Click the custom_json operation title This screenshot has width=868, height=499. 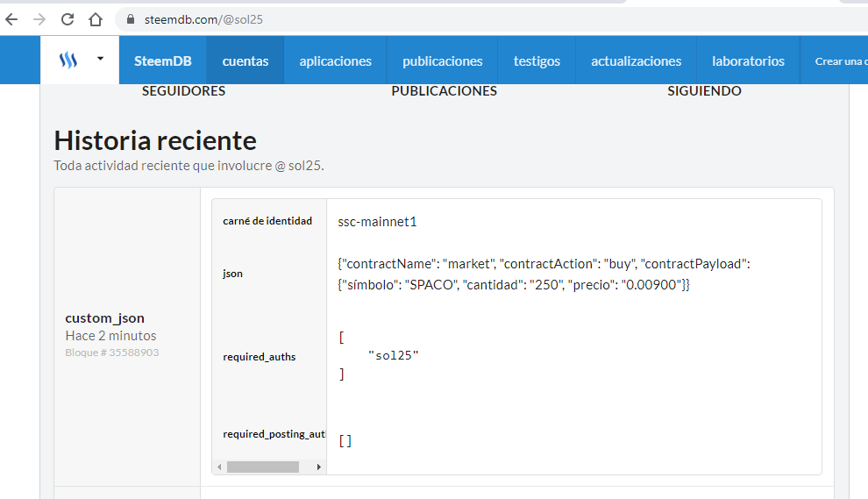point(104,317)
